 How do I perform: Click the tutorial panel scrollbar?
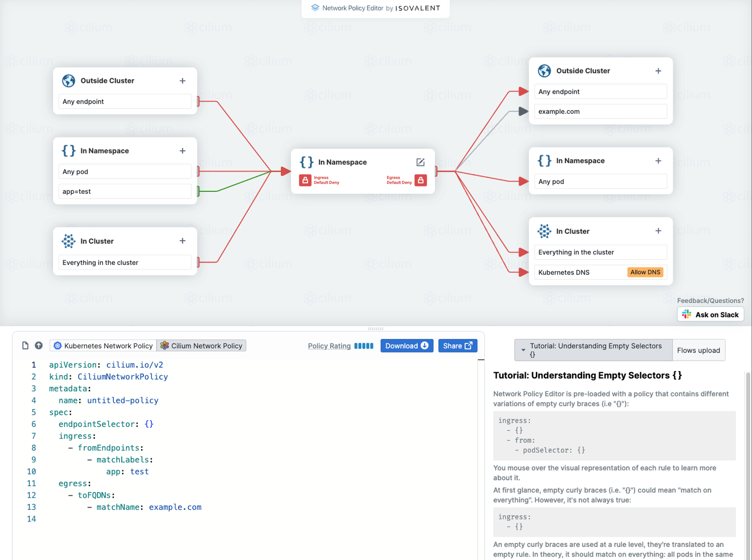[x=748, y=466]
